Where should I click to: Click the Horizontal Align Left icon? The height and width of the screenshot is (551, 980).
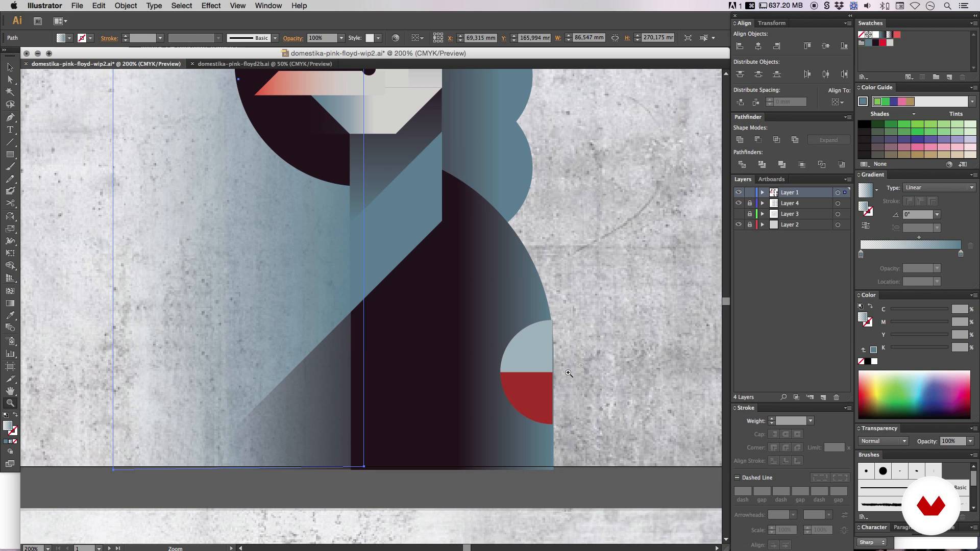740,46
